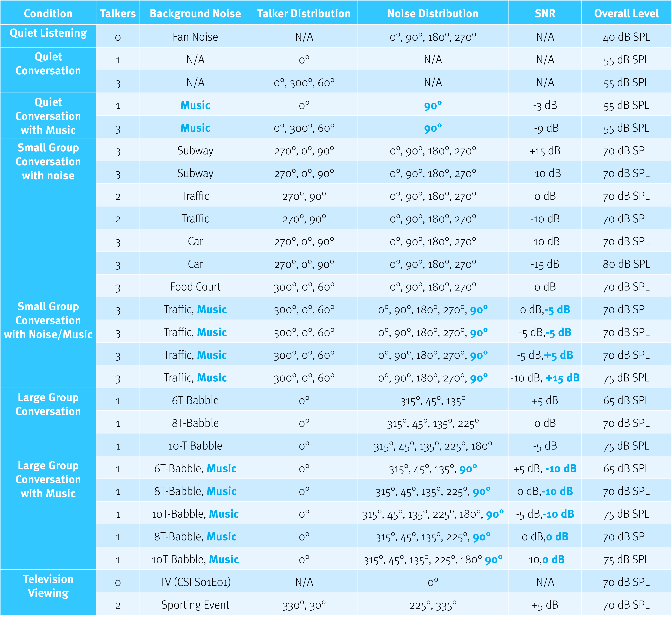Click the Talkers column header
Viewport: 672px width, 618px height.
click(118, 13)
